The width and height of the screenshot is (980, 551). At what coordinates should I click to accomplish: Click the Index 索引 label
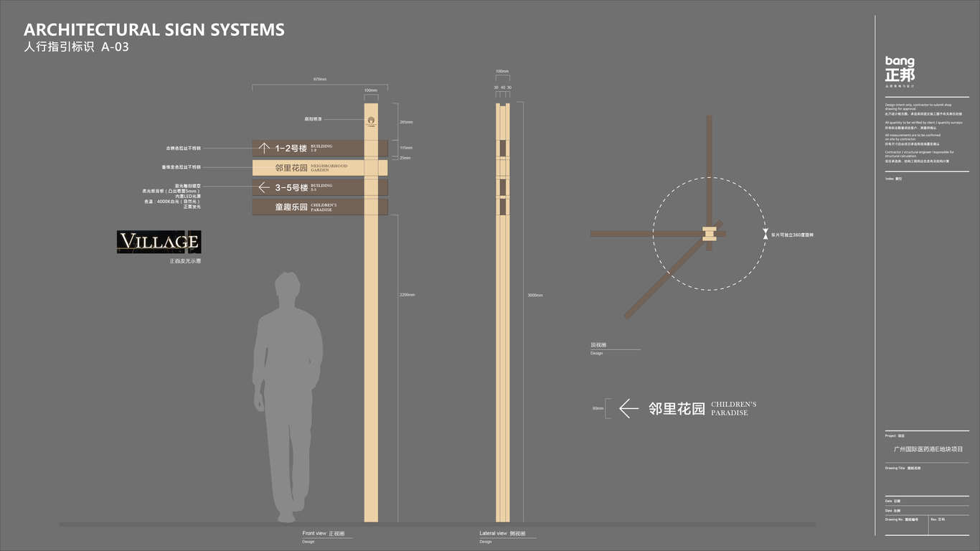[893, 179]
